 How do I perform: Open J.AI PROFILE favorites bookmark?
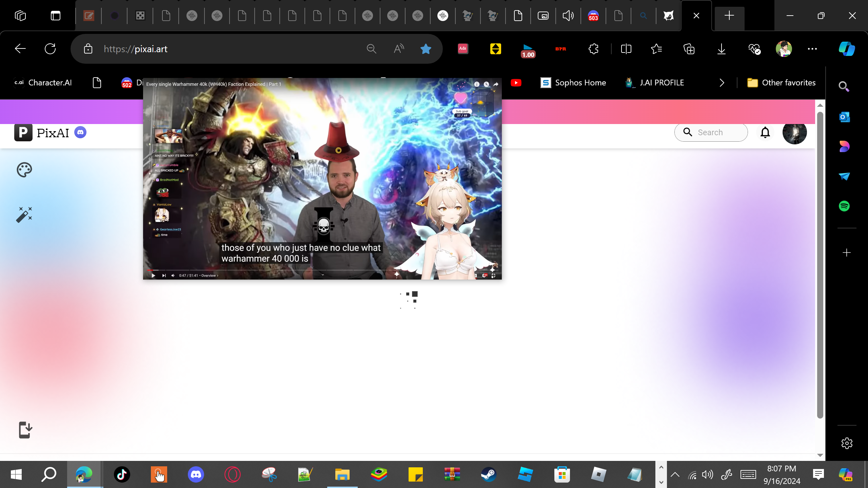point(654,83)
